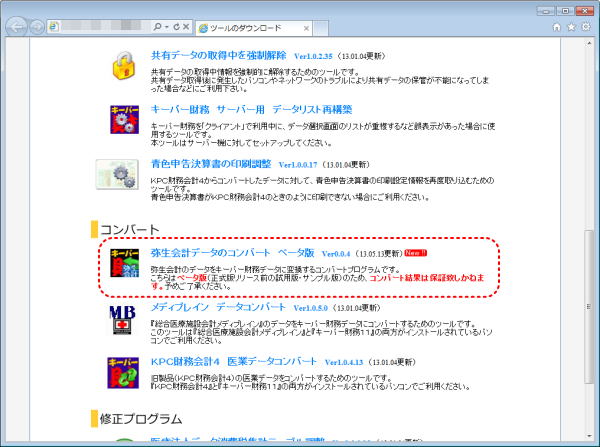Click the 弥生会計 convert tool icon

click(x=124, y=263)
